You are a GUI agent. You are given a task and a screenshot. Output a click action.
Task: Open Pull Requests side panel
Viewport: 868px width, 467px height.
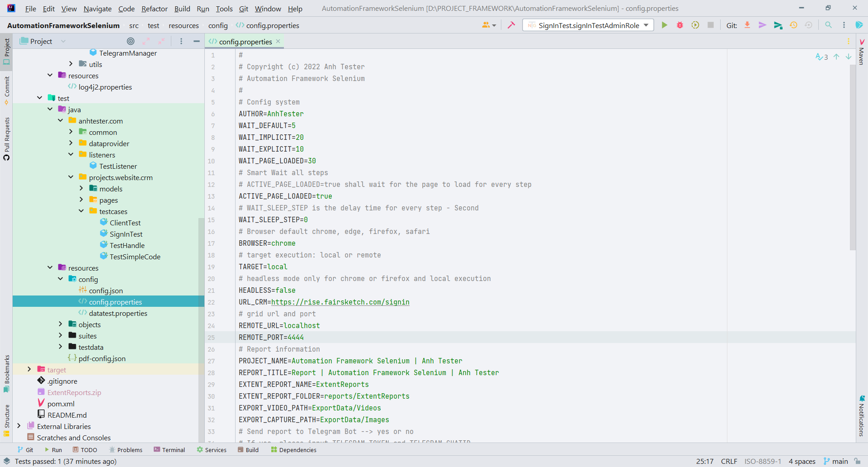pos(6,139)
